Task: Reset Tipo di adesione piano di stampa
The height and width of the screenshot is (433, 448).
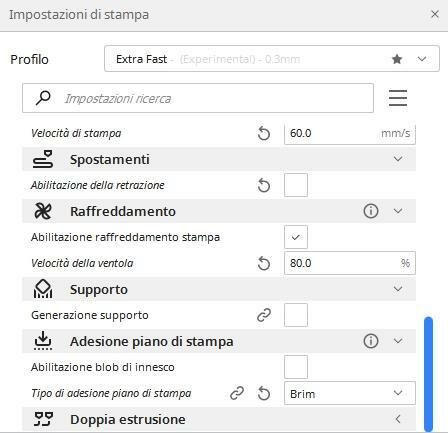Action: click(x=264, y=393)
